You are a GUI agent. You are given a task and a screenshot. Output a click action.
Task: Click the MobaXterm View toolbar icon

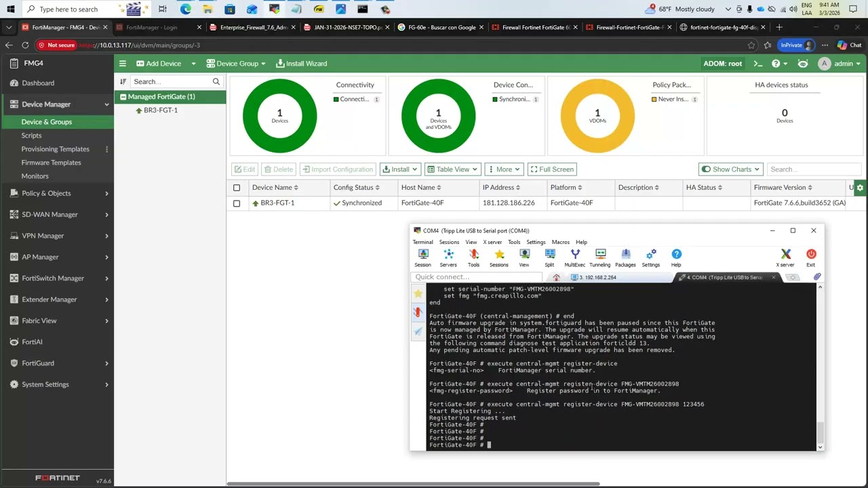tap(524, 258)
